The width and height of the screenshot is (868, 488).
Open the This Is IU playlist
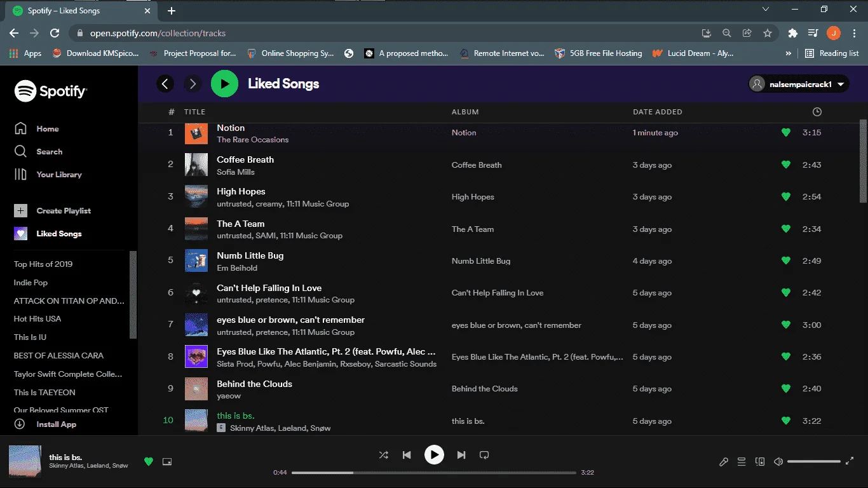30,337
